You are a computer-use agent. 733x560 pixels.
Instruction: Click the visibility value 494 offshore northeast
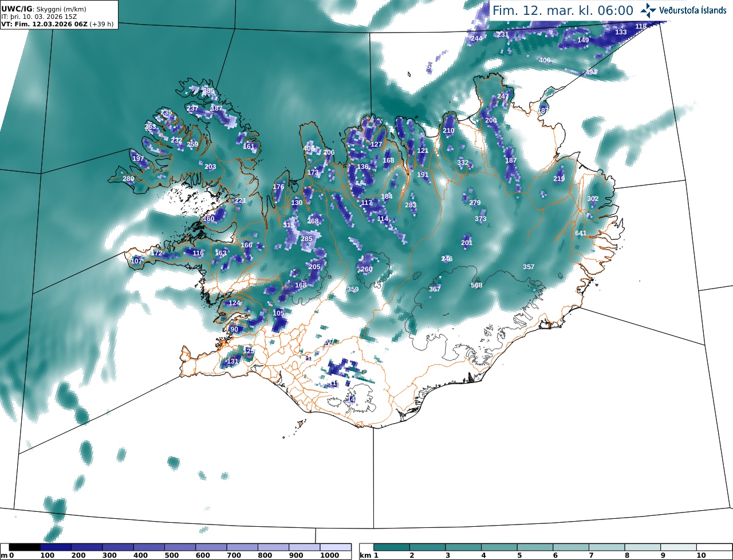[x=591, y=72]
